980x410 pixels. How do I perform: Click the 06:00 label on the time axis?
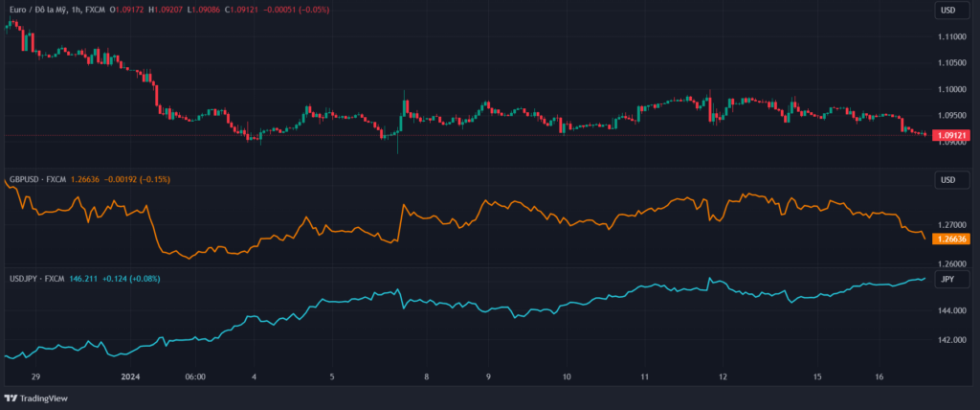pos(194,376)
